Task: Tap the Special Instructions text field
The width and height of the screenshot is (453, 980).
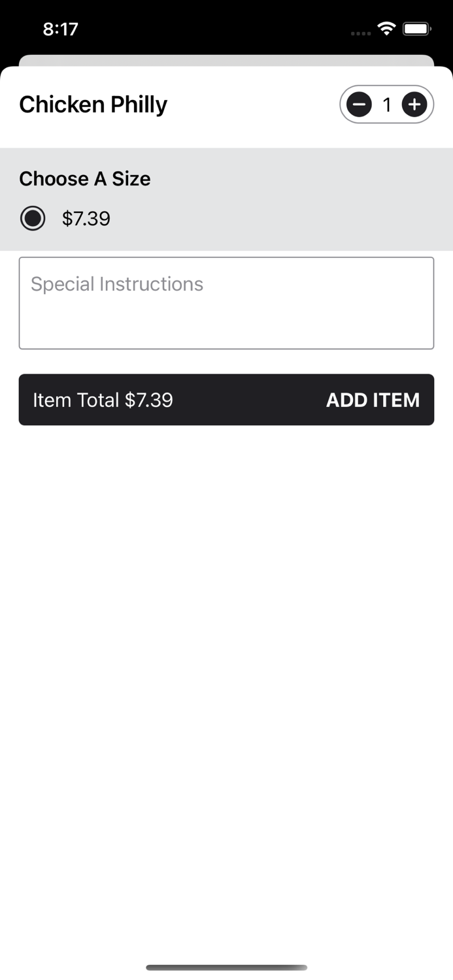Action: (226, 302)
